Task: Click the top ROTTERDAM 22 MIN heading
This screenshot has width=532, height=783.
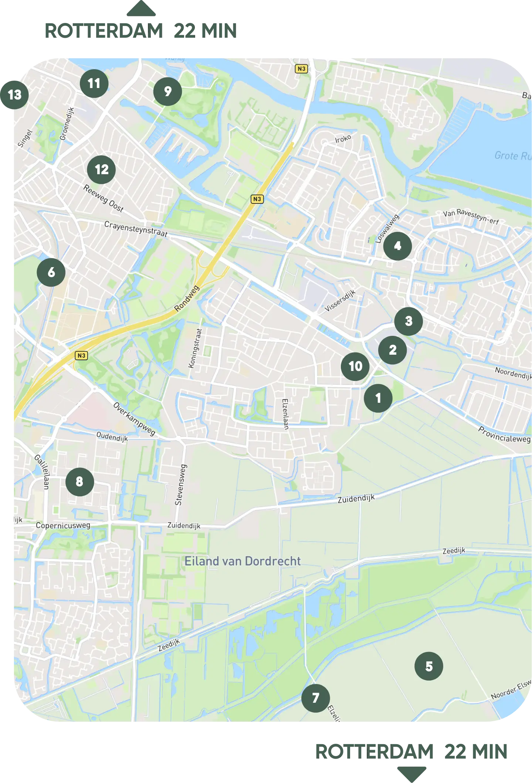Action: pyautogui.click(x=140, y=31)
